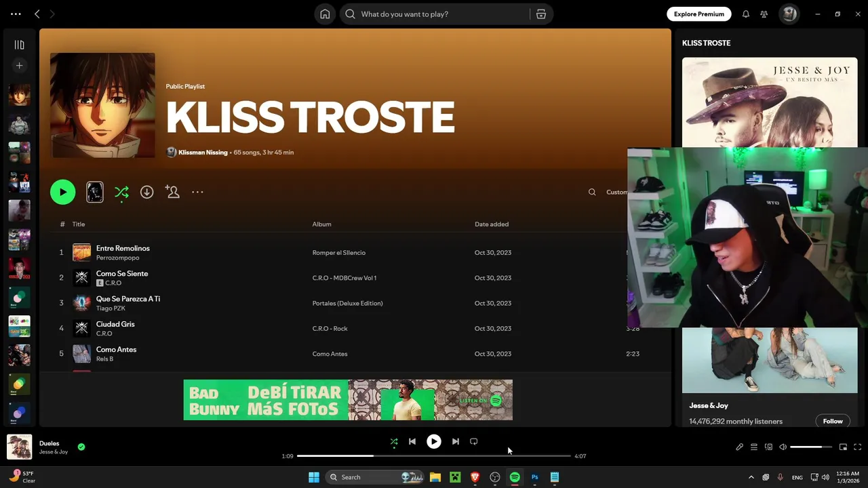Open the notifications bell
The image size is (868, 488).
pos(746,14)
